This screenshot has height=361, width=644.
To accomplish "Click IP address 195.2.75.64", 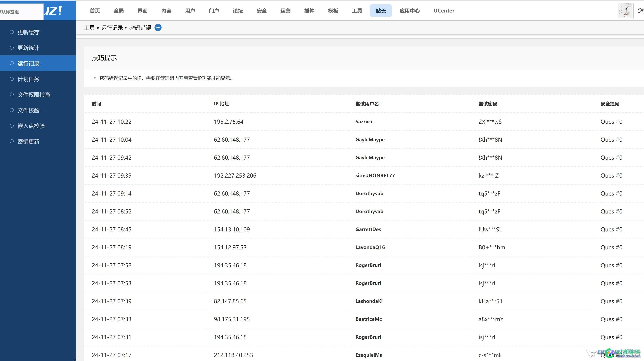I will pos(229,122).
